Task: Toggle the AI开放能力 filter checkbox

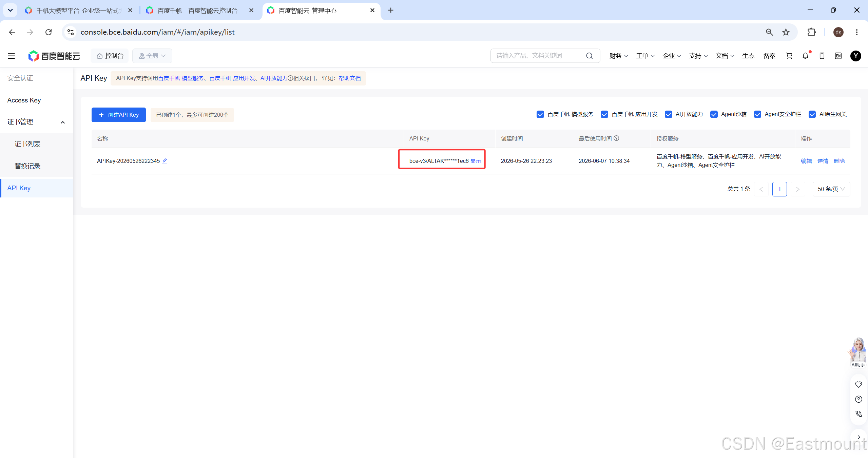Action: pos(668,114)
